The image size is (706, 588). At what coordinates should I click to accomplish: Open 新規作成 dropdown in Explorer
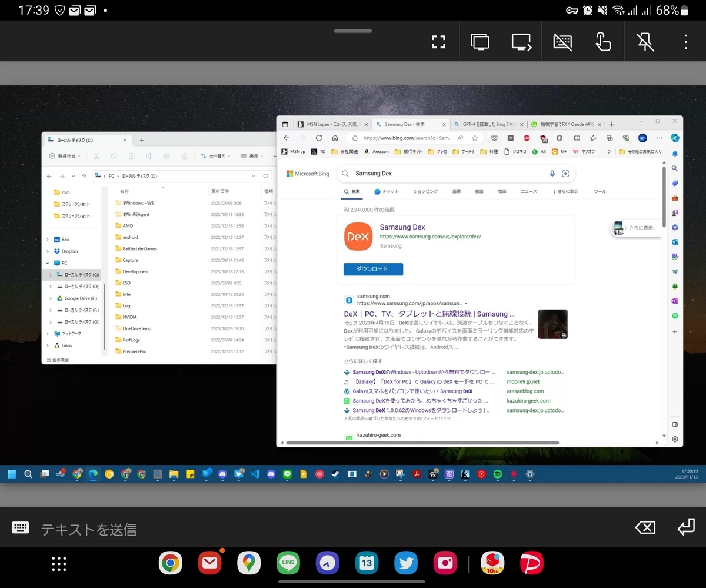coord(65,156)
